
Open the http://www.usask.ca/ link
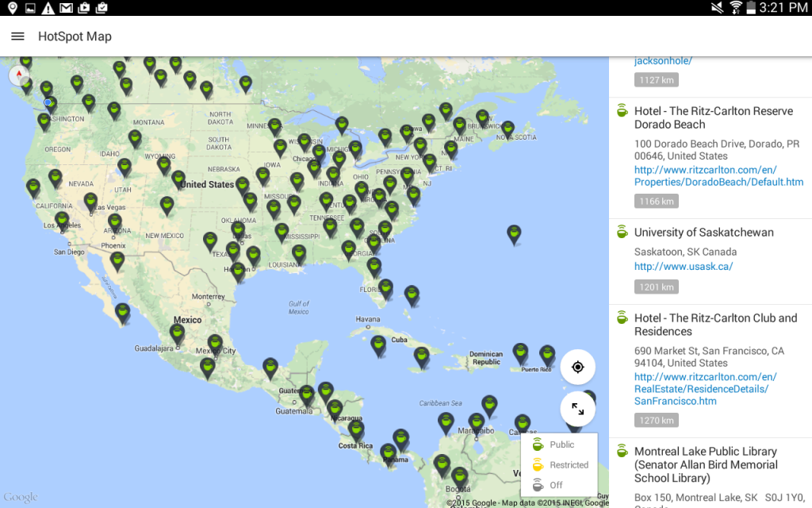click(x=684, y=267)
